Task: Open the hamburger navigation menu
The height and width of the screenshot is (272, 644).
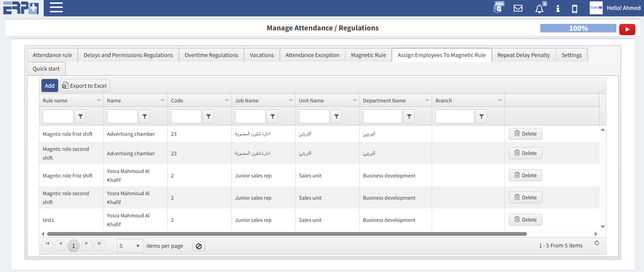Action: tap(56, 8)
